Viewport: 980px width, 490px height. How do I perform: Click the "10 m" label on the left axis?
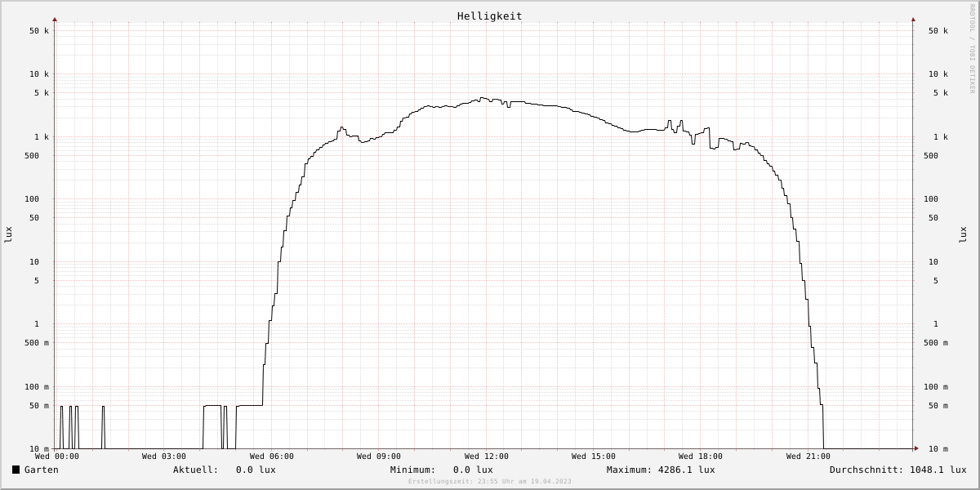pyautogui.click(x=39, y=449)
